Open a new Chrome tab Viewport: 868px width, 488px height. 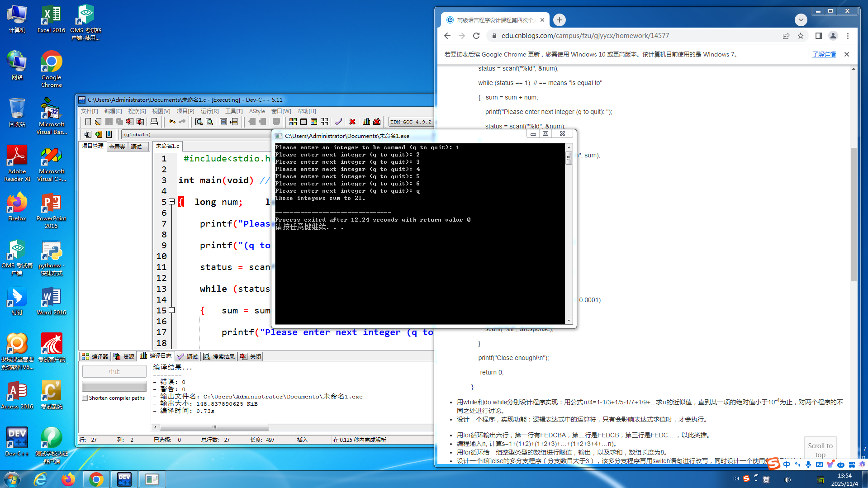pyautogui.click(x=560, y=20)
